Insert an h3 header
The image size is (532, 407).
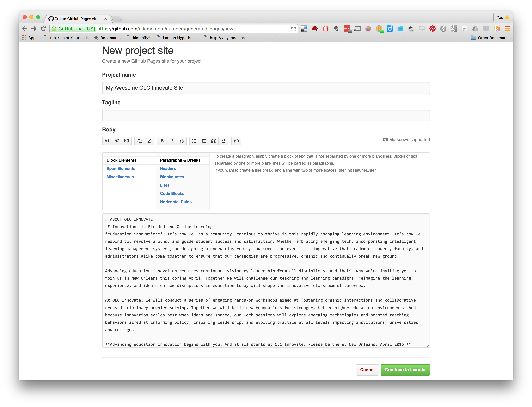126,141
